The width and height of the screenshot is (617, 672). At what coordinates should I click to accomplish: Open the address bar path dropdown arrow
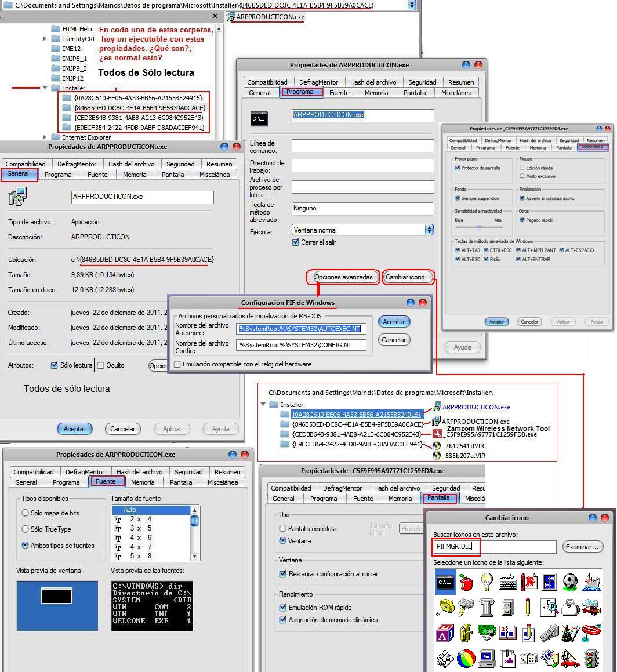point(412,5)
